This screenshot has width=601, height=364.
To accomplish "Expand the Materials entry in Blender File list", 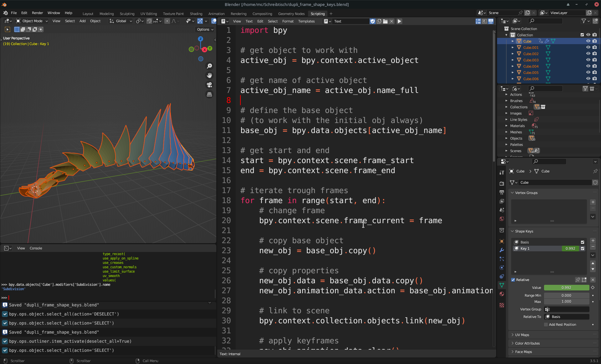I will tap(506, 126).
